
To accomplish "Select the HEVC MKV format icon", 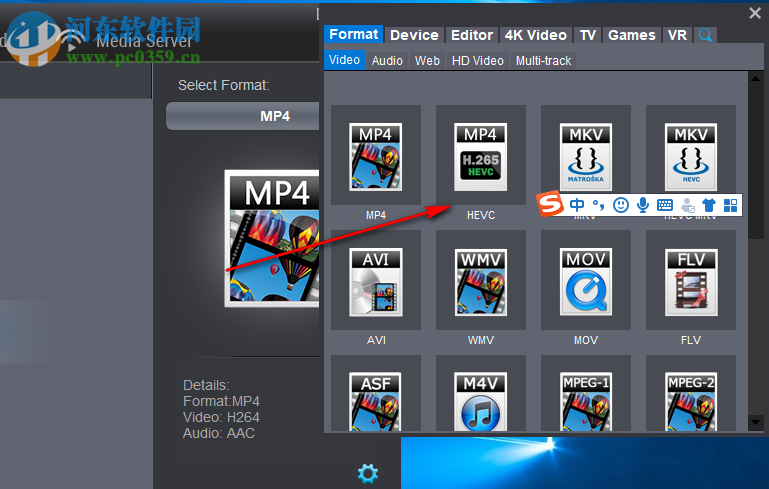I will pyautogui.click(x=691, y=156).
